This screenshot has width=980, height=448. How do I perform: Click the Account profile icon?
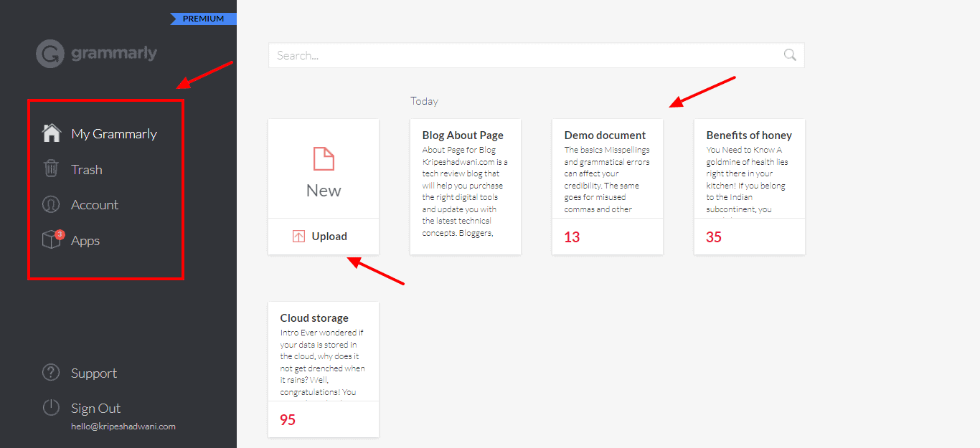point(51,205)
